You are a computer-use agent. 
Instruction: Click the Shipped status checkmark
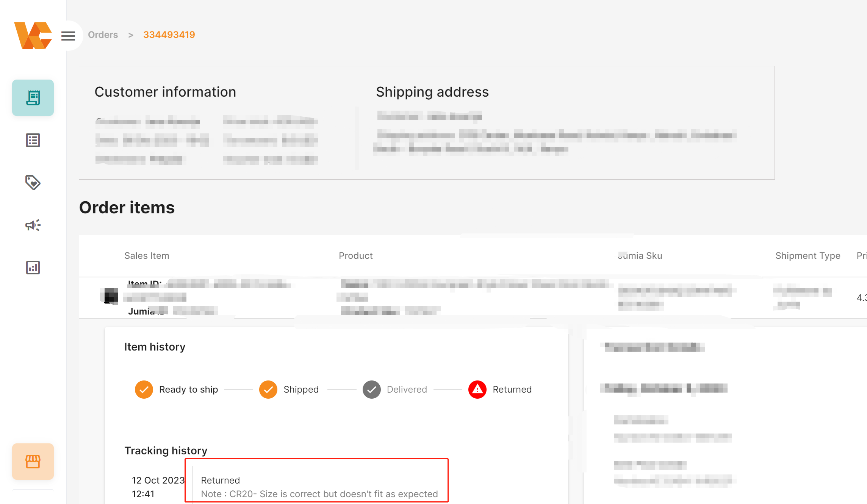point(268,390)
